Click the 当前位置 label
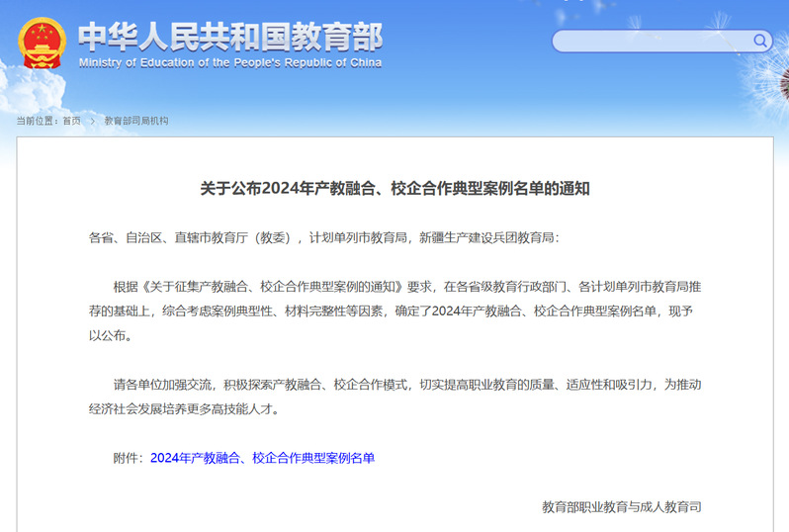This screenshot has width=789, height=532. tap(36, 121)
